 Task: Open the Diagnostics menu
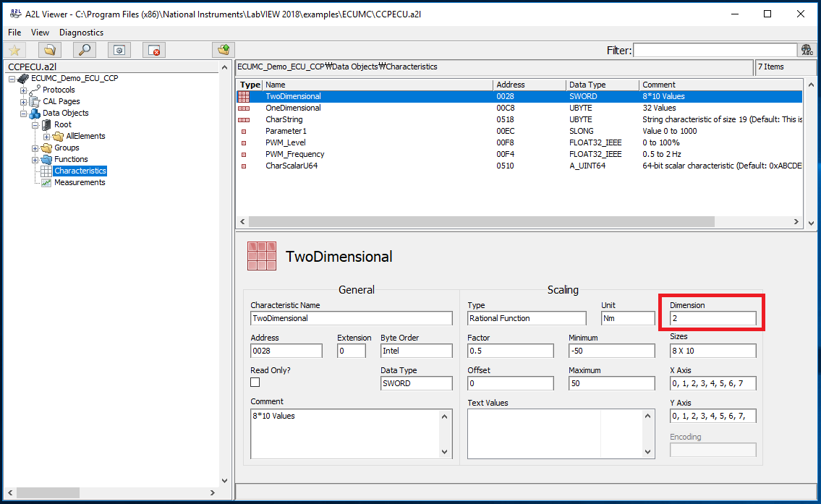point(81,33)
